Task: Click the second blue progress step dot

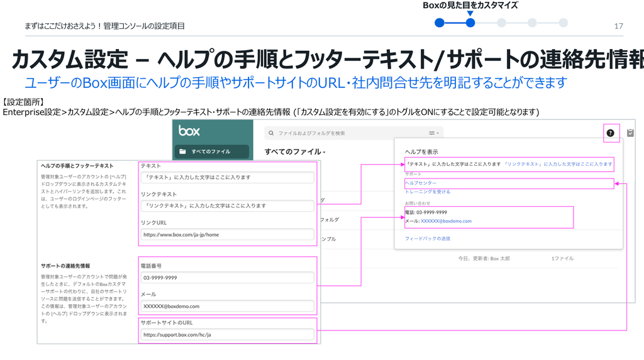Action: click(x=470, y=23)
